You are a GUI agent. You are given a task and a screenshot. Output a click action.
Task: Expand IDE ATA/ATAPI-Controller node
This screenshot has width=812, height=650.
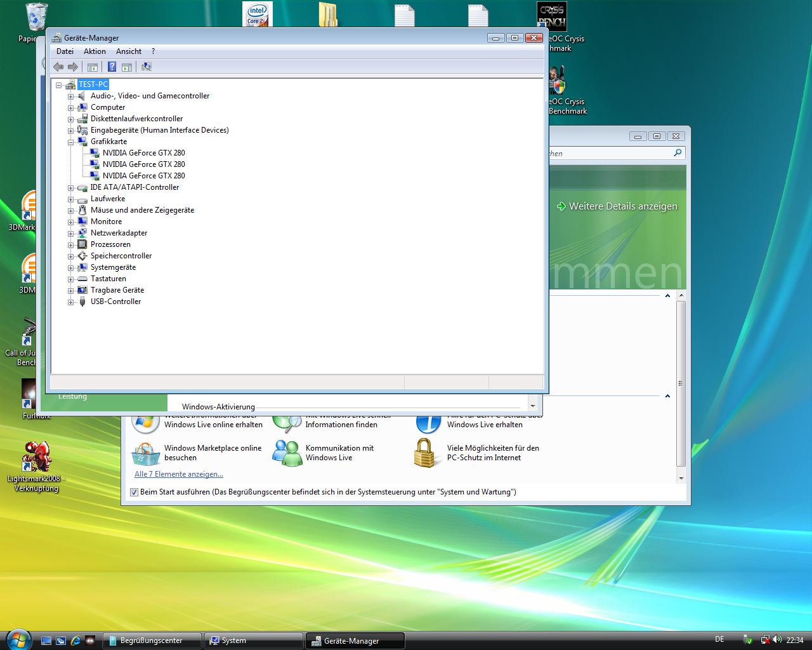(x=71, y=188)
